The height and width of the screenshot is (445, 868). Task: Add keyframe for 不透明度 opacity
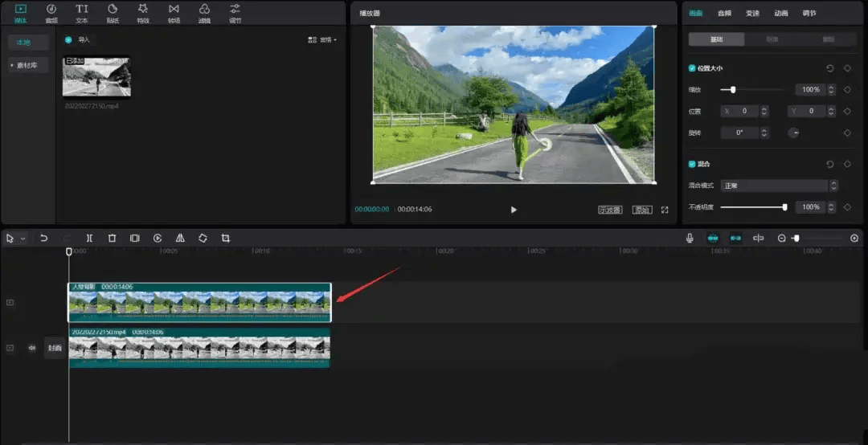(x=847, y=207)
